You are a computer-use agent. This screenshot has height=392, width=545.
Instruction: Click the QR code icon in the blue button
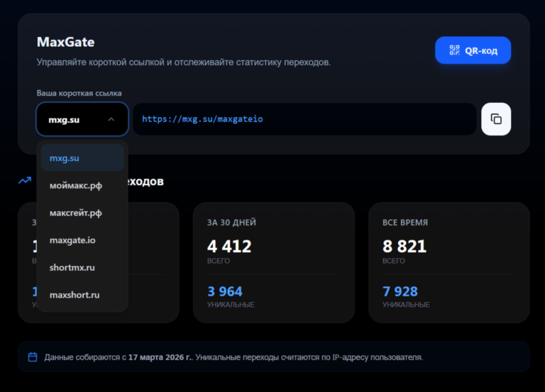[x=454, y=50]
